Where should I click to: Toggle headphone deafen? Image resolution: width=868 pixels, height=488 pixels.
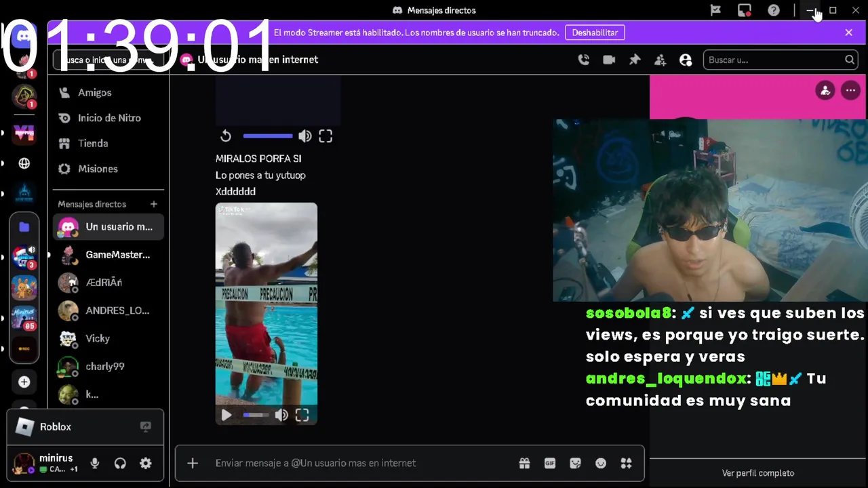(120, 464)
